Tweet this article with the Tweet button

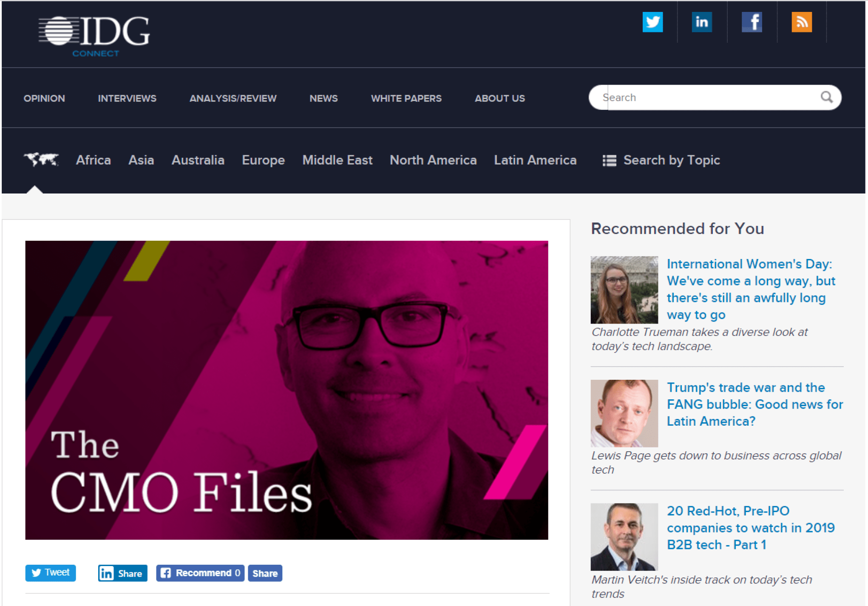pyautogui.click(x=51, y=573)
